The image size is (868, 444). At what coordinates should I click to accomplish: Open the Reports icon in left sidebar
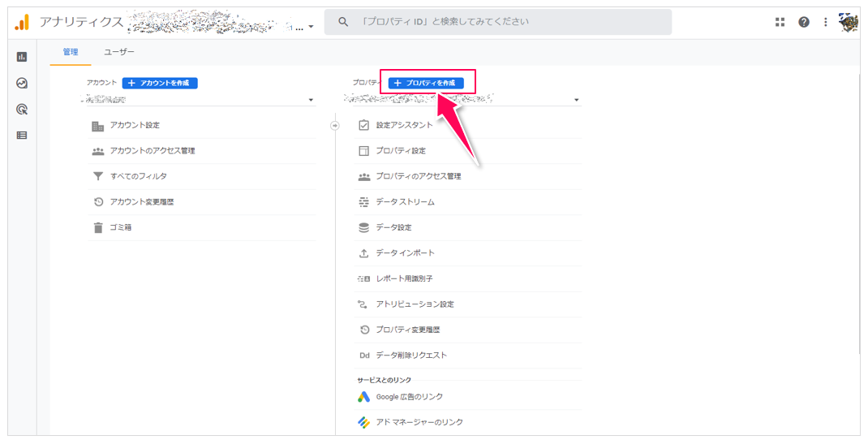click(22, 57)
